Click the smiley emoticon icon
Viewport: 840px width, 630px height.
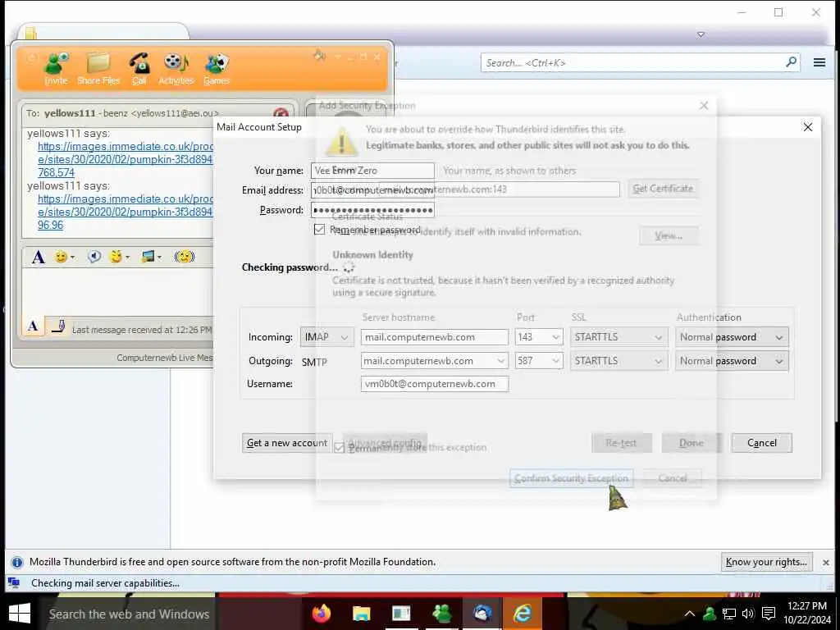click(61, 257)
